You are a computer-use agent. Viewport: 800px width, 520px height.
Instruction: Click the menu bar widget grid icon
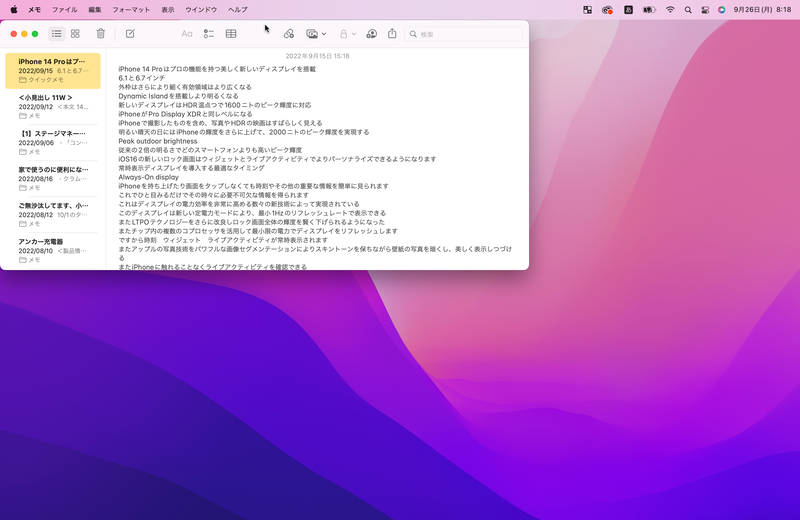(587, 9)
